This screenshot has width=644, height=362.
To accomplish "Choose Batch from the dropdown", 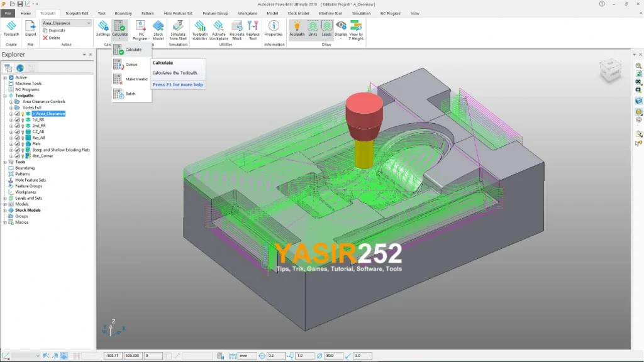I will [x=131, y=94].
